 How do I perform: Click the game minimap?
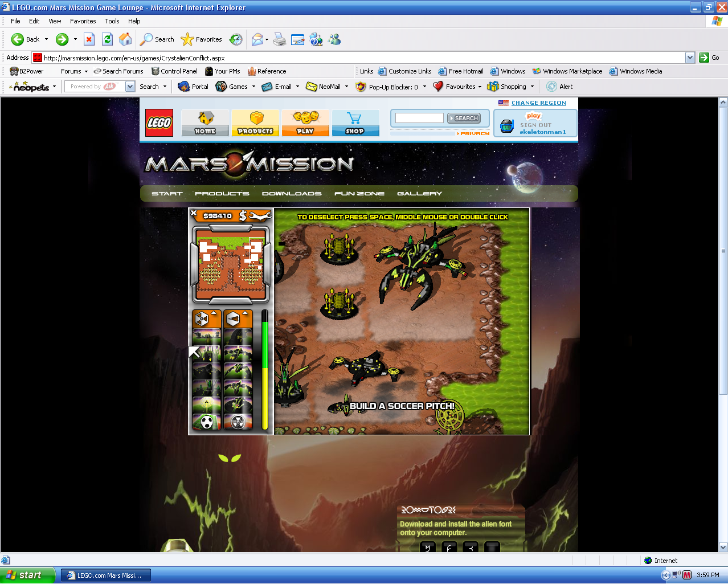[230, 264]
